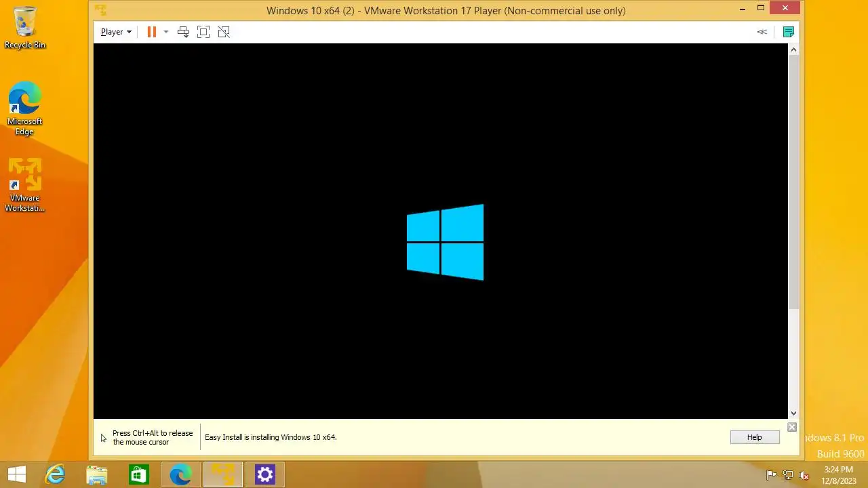The width and height of the screenshot is (868, 488).
Task: Open Microsoft Edge from the taskbar
Action: pyautogui.click(x=181, y=474)
